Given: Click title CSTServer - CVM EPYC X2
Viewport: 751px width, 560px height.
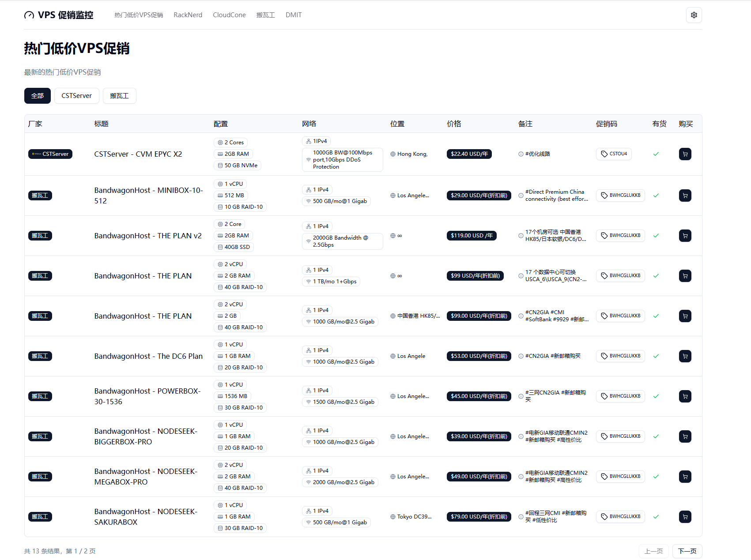Looking at the screenshot, I should pos(138,154).
